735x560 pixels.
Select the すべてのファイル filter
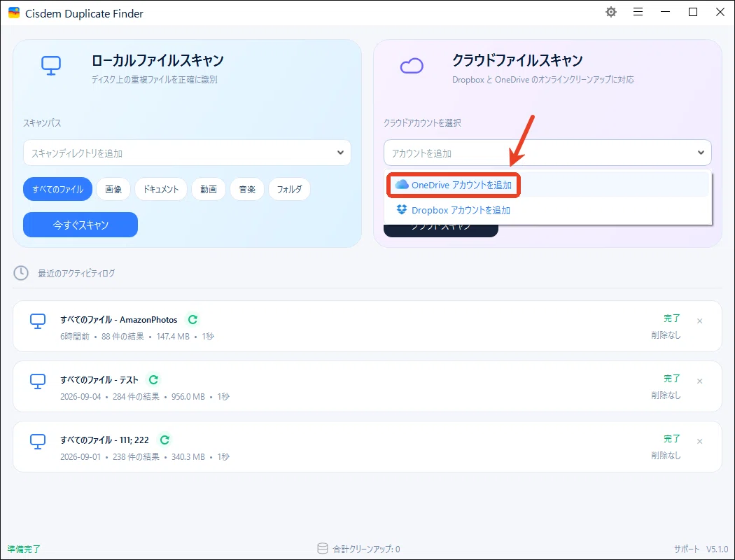(x=57, y=189)
